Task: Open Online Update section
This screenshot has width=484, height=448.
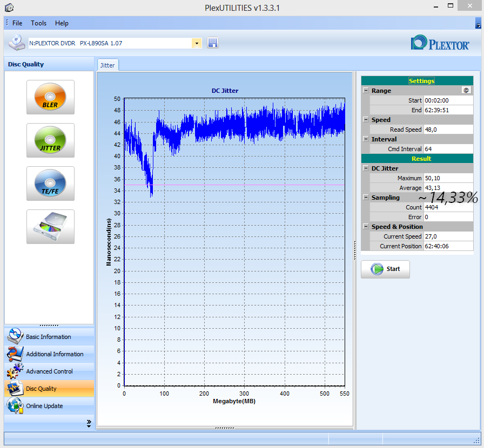Action: click(x=49, y=406)
